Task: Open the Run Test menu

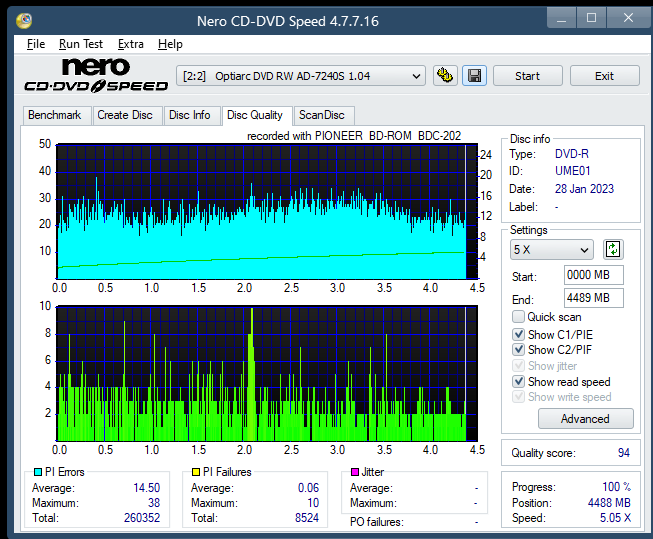Action: click(x=81, y=44)
